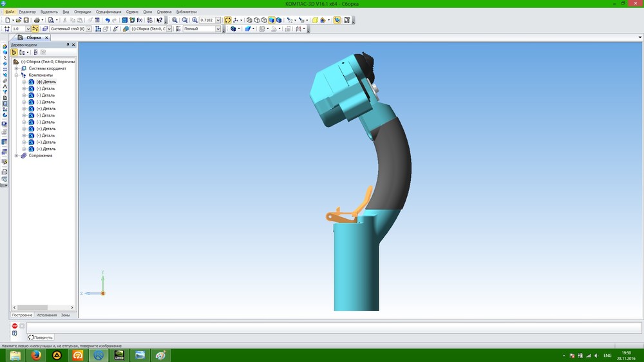This screenshot has height=362, width=644.
Task: Collapse the Компоненты tree node
Action: [17, 75]
